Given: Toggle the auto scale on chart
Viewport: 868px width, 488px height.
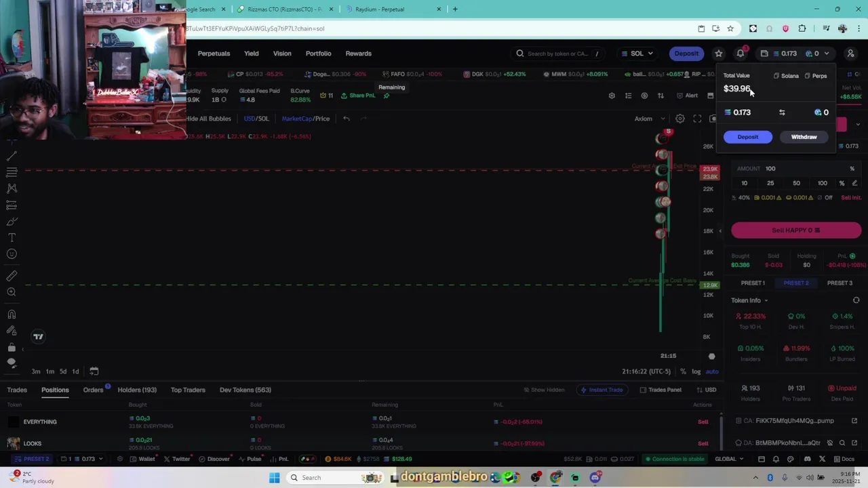Looking at the screenshot, I should tap(712, 371).
